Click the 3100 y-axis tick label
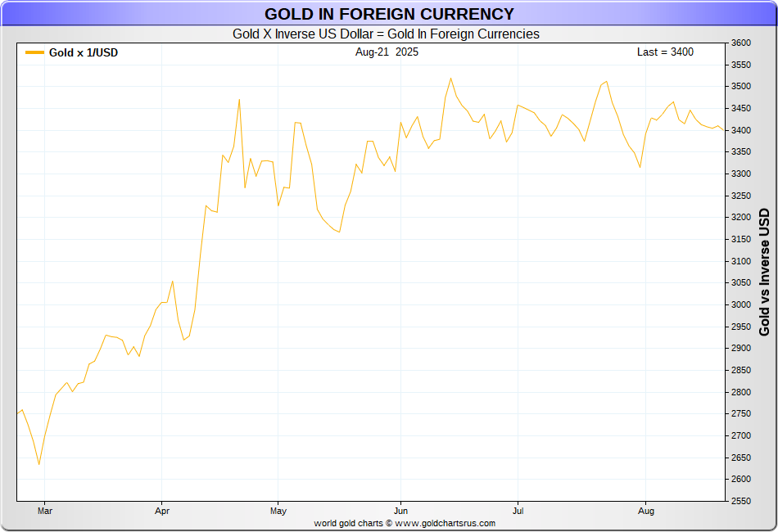This screenshot has height=532, width=778. (x=741, y=261)
